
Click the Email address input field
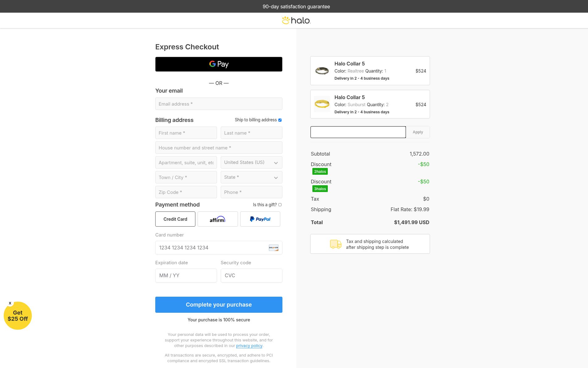coord(219,104)
